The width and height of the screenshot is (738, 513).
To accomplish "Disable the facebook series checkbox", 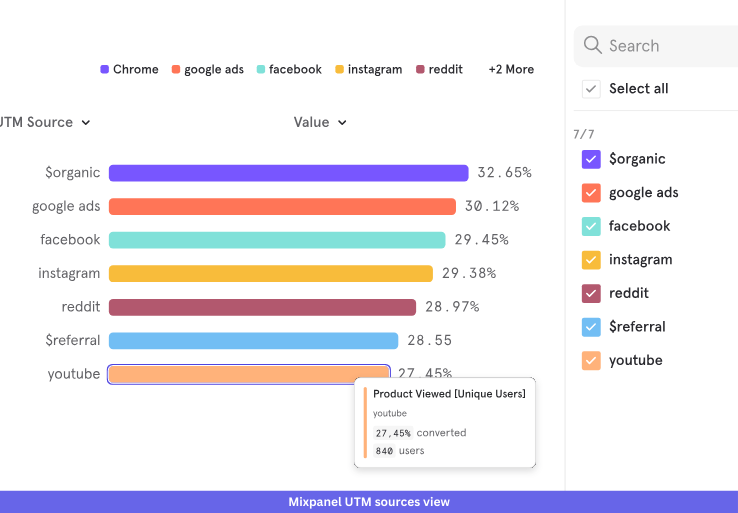I will [591, 226].
